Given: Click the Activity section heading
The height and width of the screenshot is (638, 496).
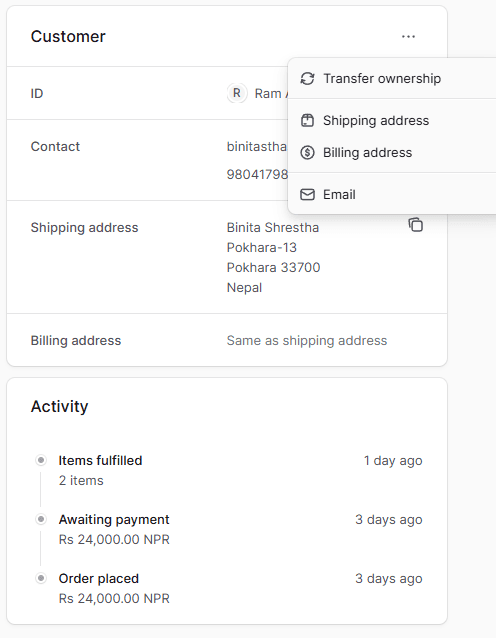Looking at the screenshot, I should click(59, 406).
